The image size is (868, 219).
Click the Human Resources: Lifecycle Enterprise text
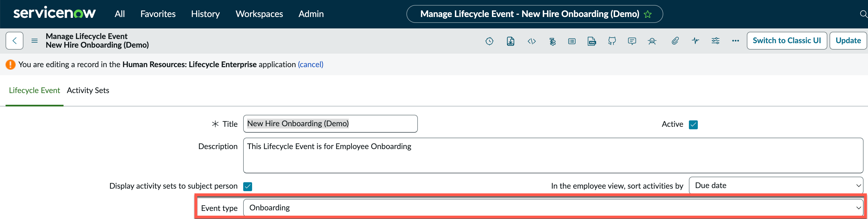tap(189, 64)
